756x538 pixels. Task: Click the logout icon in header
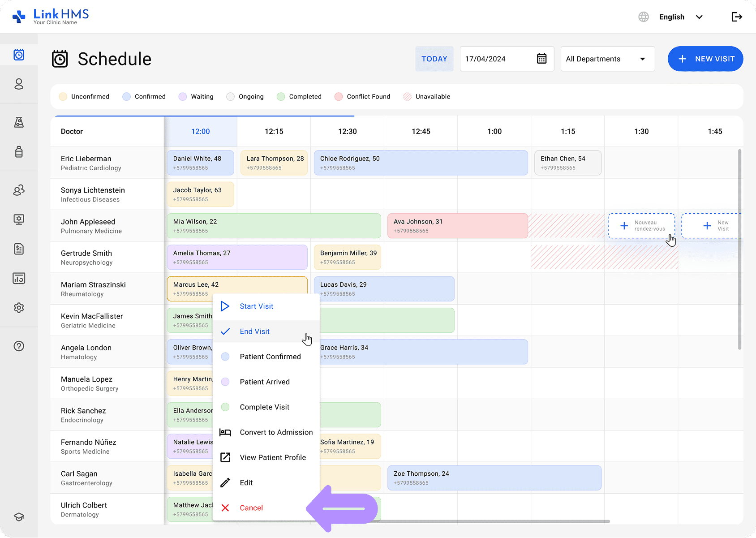click(737, 17)
